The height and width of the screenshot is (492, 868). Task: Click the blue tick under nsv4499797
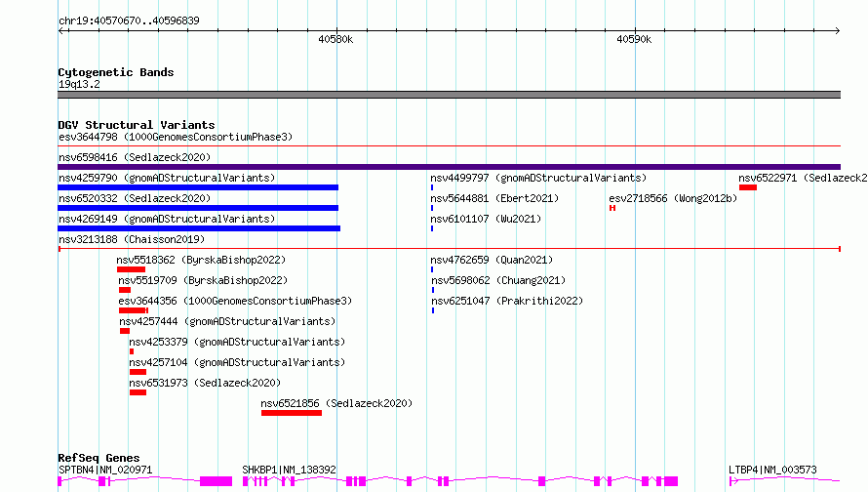click(432, 187)
